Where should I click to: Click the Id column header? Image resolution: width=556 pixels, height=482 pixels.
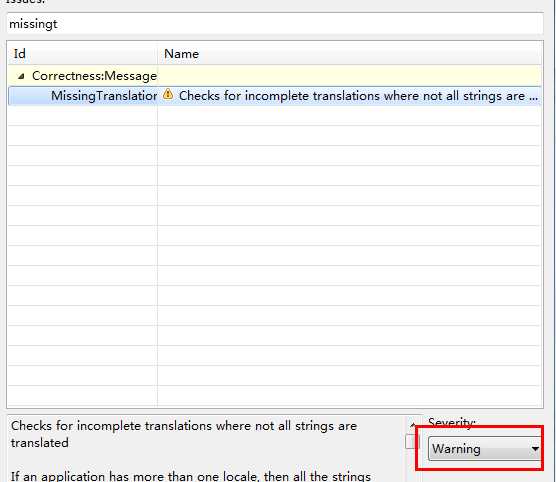pyautogui.click(x=82, y=54)
